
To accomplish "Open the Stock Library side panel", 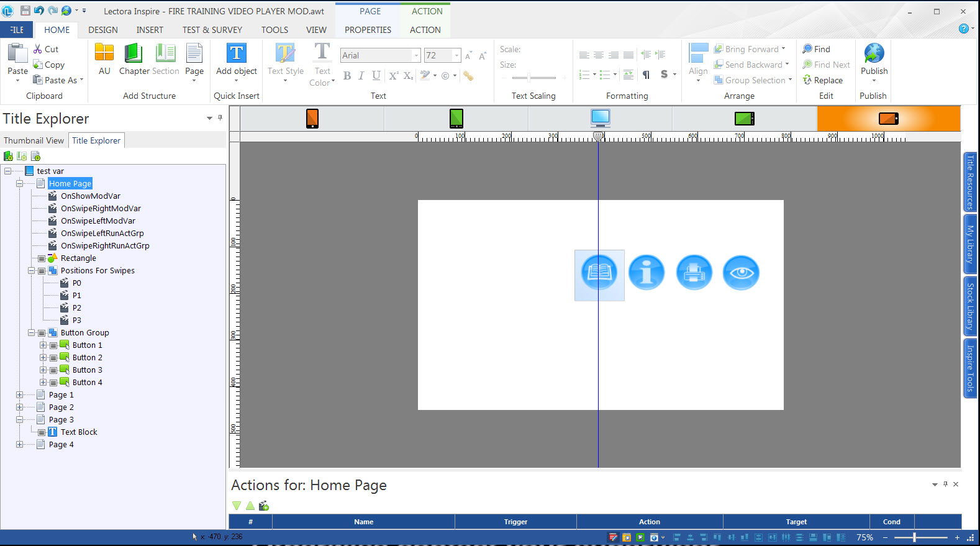I will coord(969,306).
